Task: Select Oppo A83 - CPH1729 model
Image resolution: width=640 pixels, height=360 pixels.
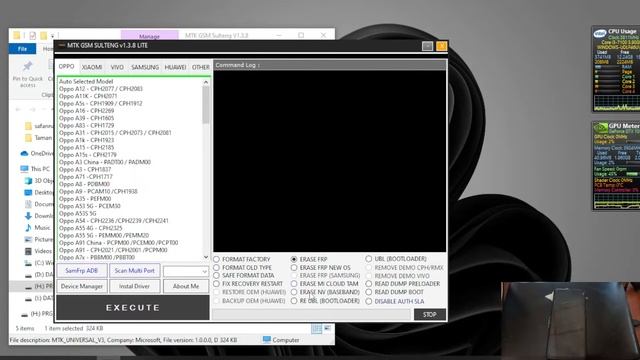Action: coord(87,125)
